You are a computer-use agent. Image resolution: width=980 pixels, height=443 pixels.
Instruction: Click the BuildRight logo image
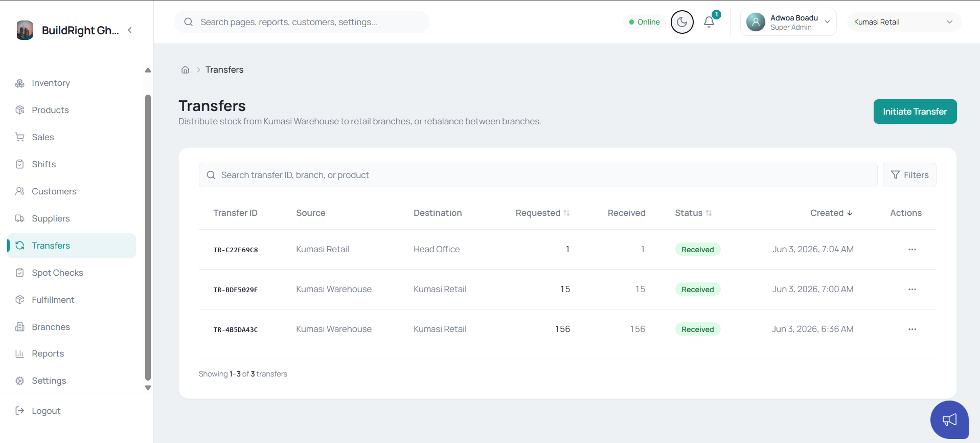click(25, 30)
